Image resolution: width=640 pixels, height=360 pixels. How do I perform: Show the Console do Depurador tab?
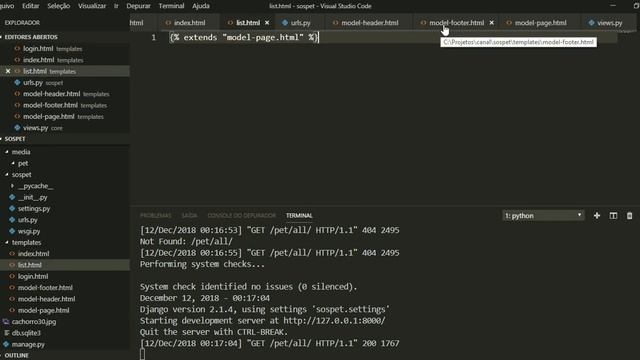tap(242, 216)
